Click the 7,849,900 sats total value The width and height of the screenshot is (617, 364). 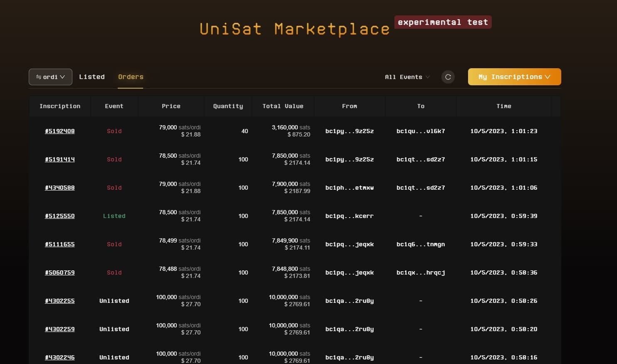point(291,240)
